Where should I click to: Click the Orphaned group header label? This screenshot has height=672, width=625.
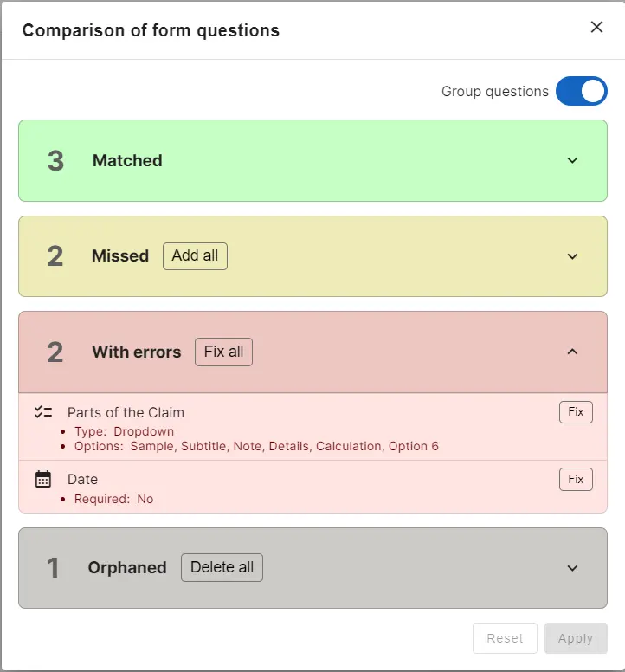coord(127,568)
